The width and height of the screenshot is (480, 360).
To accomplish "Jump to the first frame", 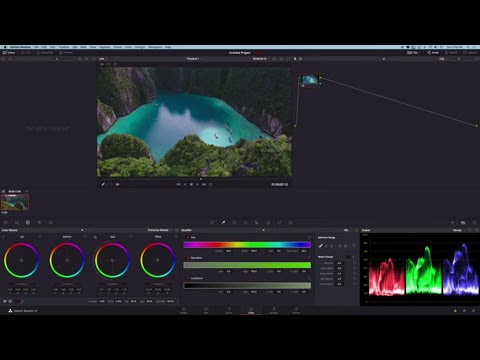I will [178, 184].
